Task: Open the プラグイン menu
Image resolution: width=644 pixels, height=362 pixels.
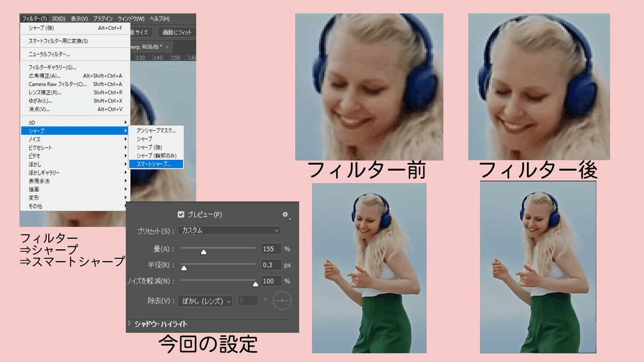Action: (x=103, y=19)
